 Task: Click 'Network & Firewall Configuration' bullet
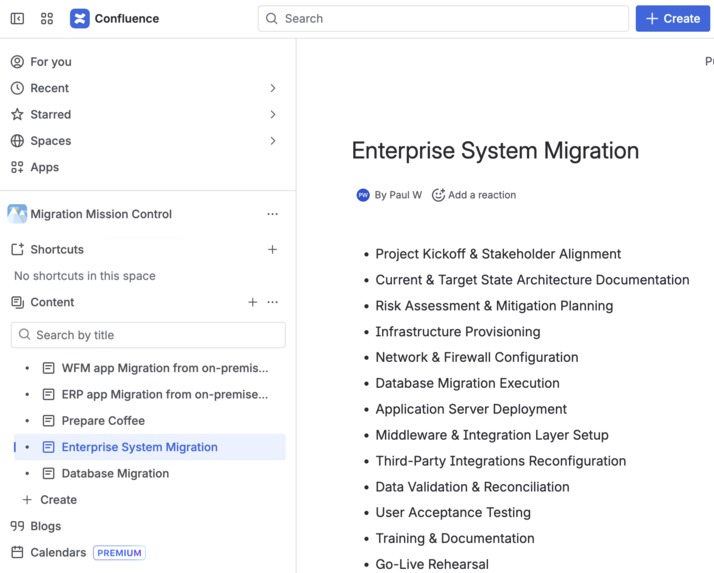(477, 358)
